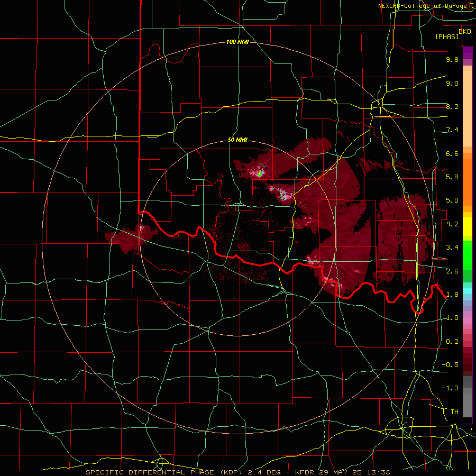Click the storm cell with the green core
This screenshot has width=476, height=476.
coord(260,174)
